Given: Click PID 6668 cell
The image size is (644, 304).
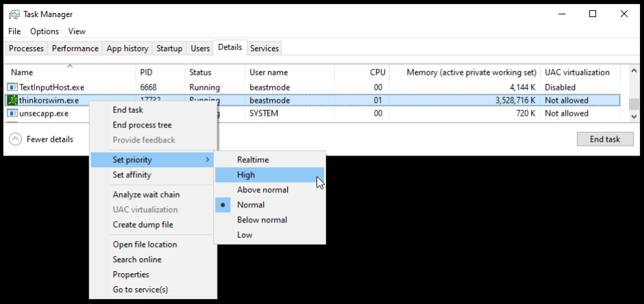Looking at the screenshot, I should pos(148,88).
